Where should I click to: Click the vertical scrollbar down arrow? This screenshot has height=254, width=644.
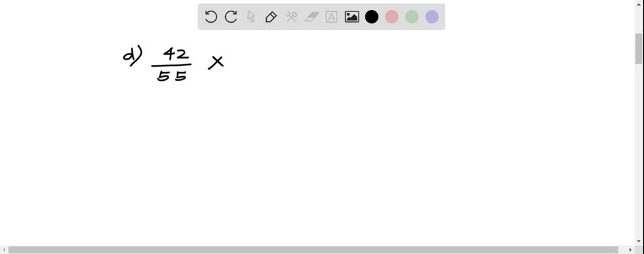tap(639, 241)
